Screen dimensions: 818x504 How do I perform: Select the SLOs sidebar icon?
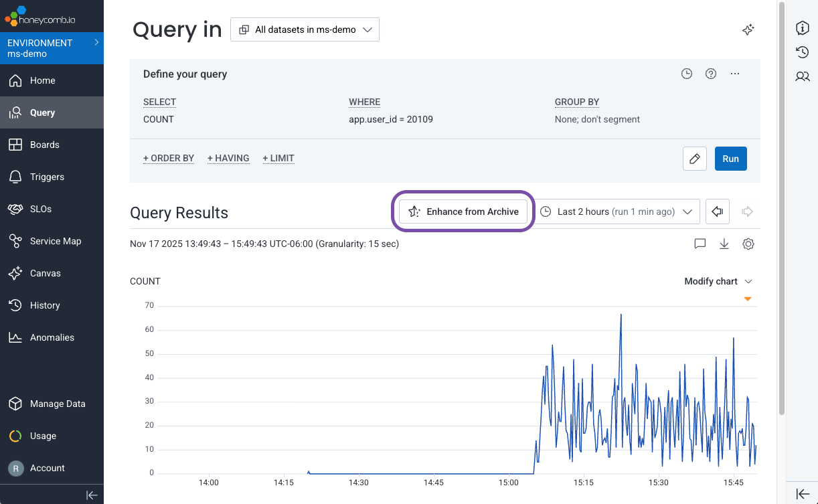coord(15,209)
